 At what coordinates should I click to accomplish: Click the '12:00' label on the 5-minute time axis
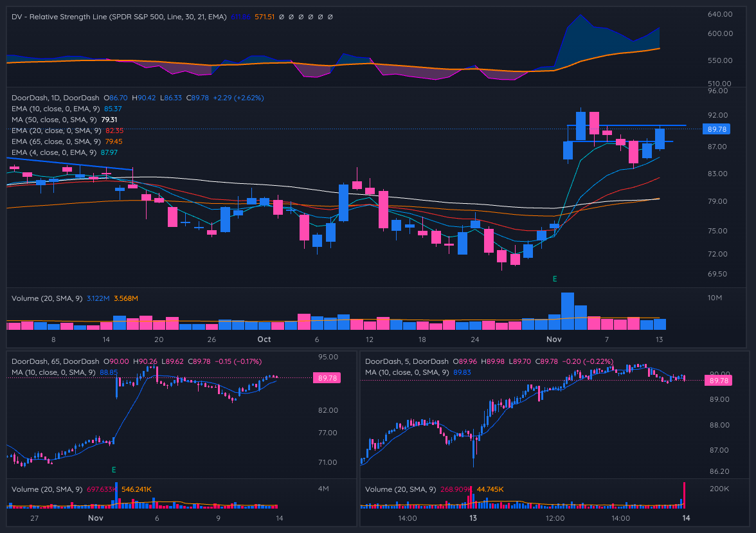click(x=555, y=518)
